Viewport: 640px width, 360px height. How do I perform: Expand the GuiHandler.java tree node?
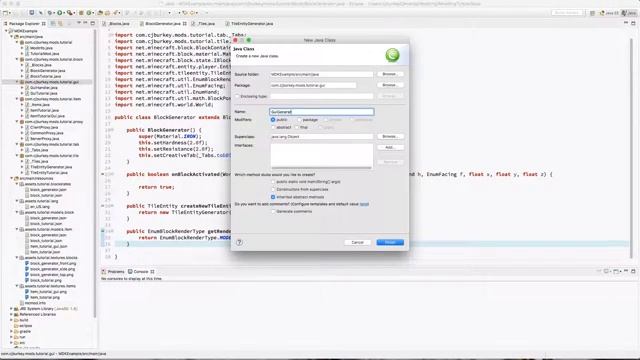coord(22,88)
